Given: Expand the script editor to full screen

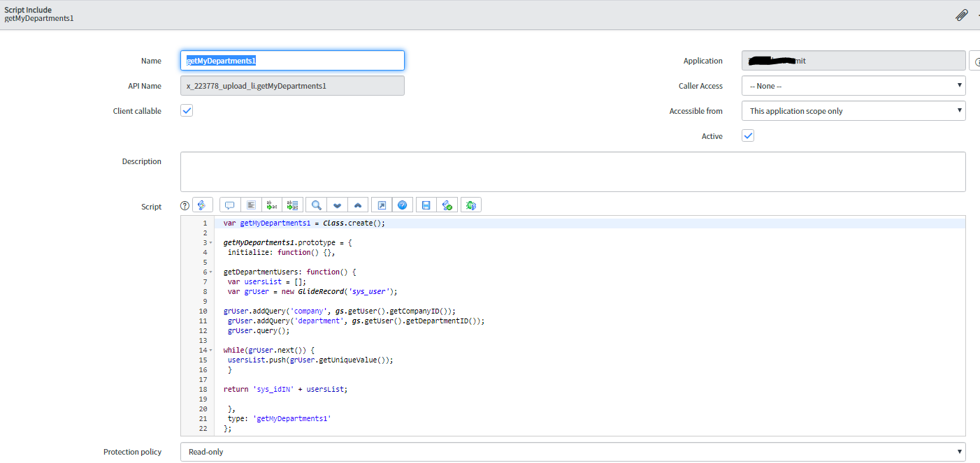Looking at the screenshot, I should (x=381, y=205).
